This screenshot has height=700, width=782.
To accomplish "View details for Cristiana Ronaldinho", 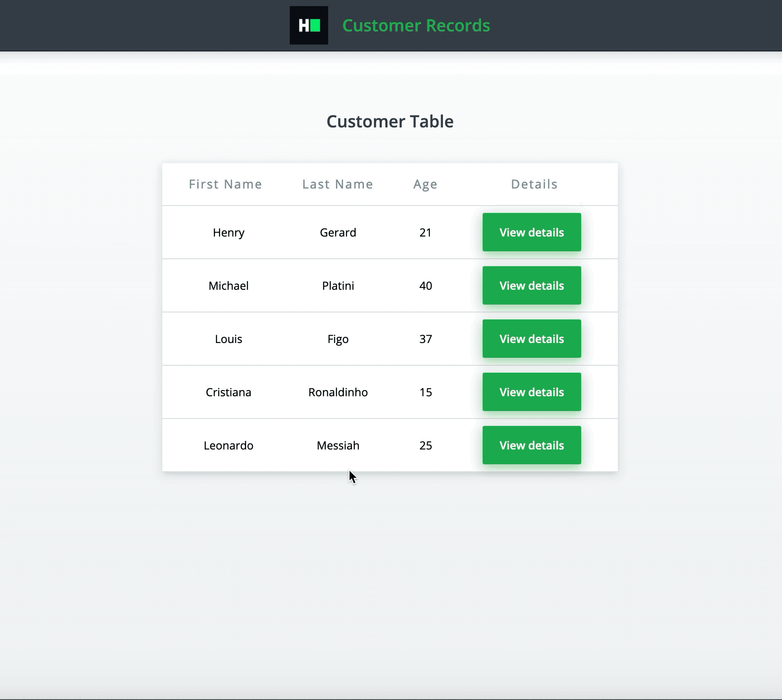I will point(532,392).
